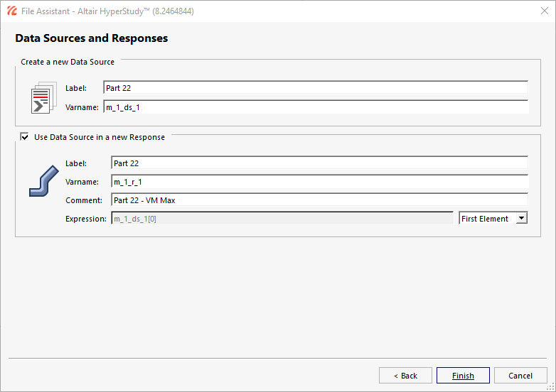Click the blue Response curve icon
Screen dimensions: 556x392
pos(44,181)
